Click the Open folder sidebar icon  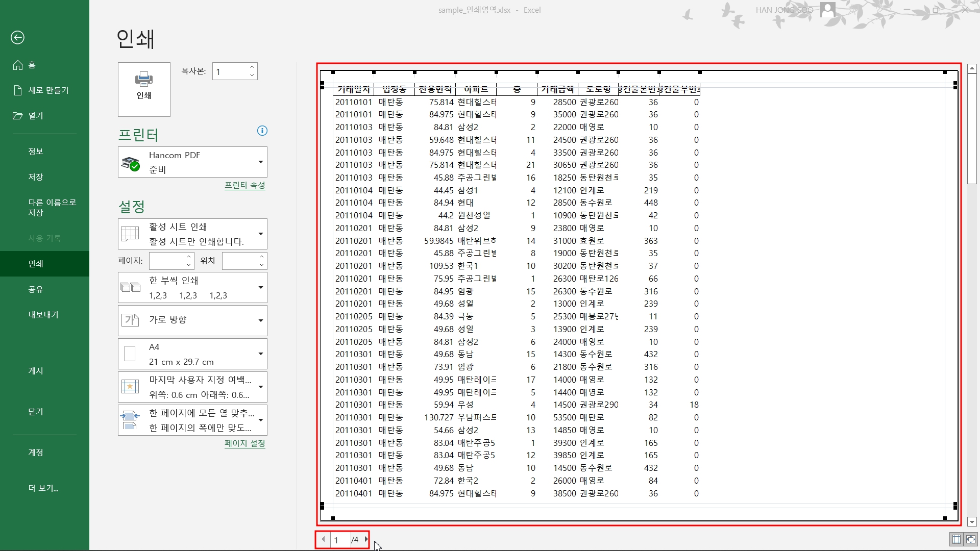pos(18,116)
